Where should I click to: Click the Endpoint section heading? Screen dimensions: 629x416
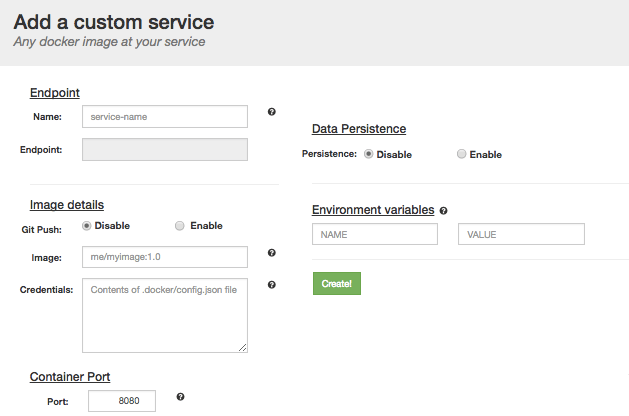coord(55,93)
